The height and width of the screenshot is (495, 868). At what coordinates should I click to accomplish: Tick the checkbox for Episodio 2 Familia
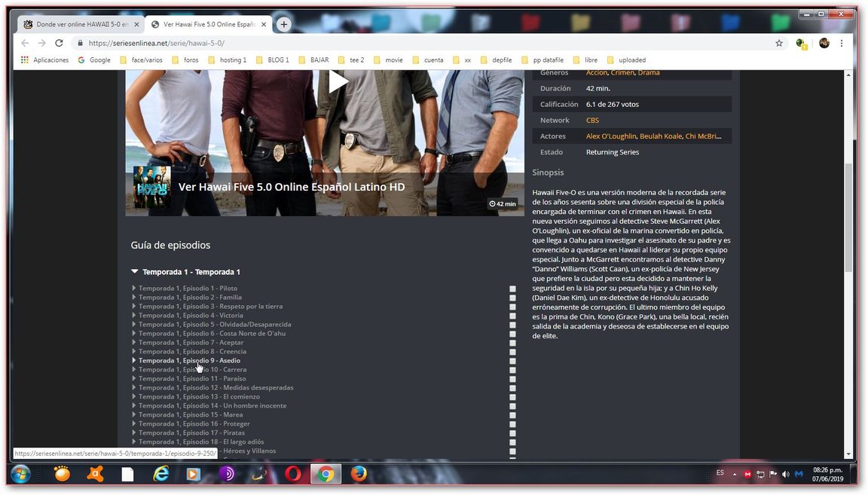click(512, 298)
